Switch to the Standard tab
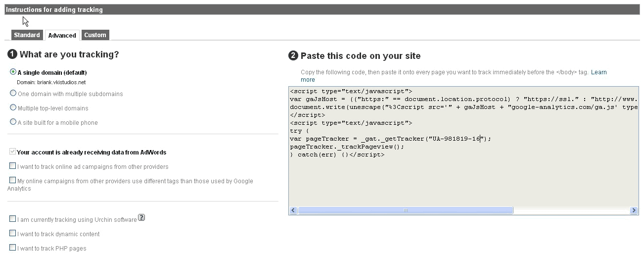 pos(27,35)
